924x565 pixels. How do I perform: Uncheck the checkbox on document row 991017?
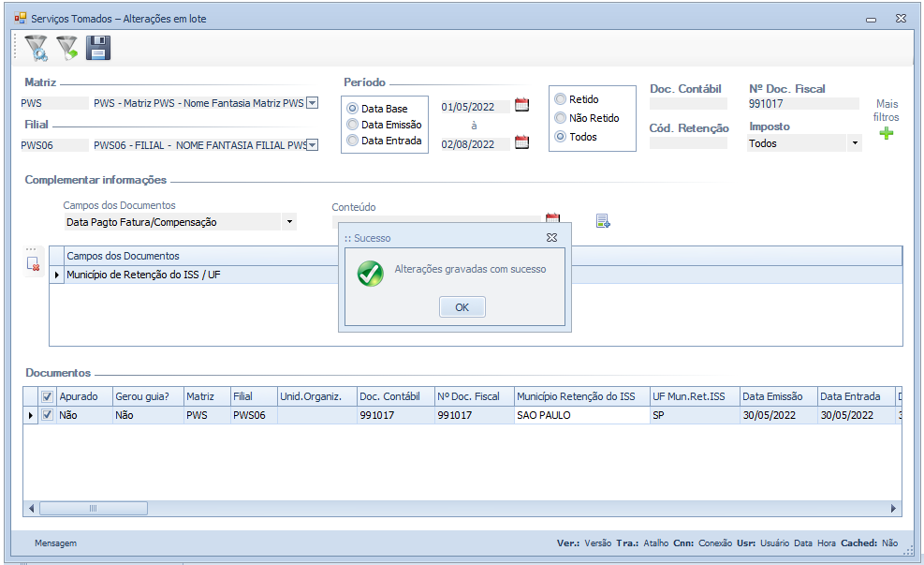47,415
